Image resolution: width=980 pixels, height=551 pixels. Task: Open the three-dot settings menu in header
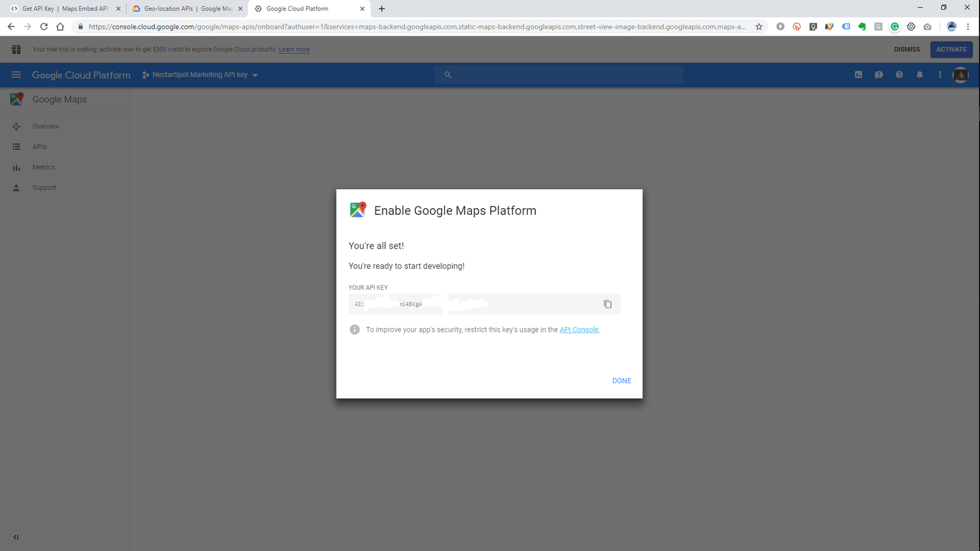click(940, 75)
